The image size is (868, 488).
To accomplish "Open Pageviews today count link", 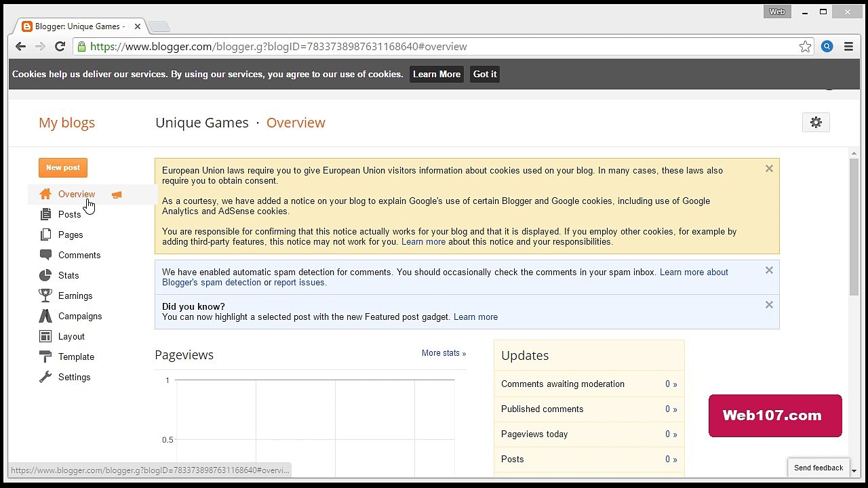I will [x=671, y=434].
